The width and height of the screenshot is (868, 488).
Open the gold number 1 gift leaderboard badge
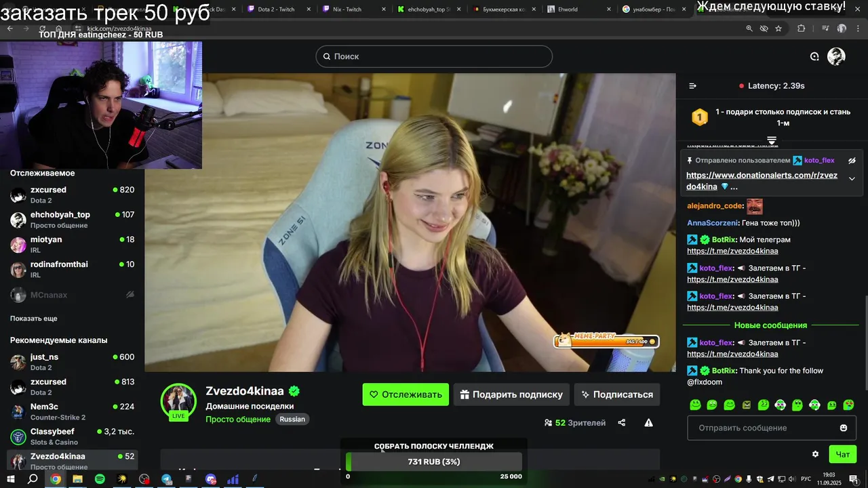700,117
